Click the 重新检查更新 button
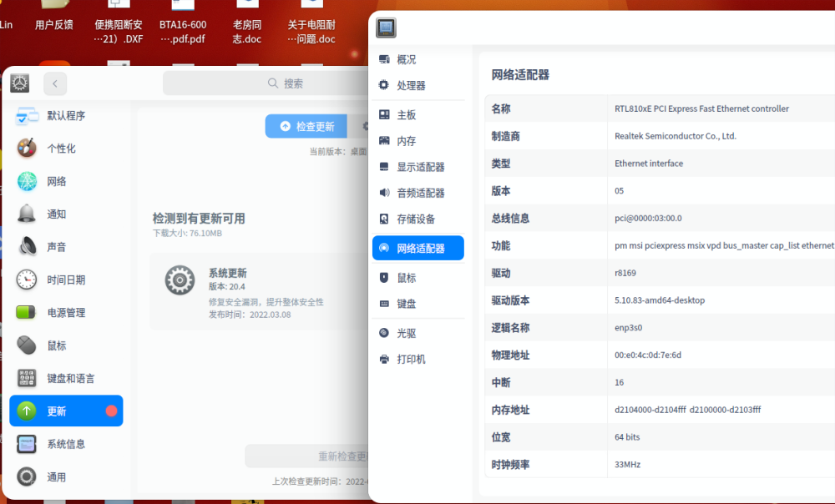This screenshot has height=504, width=835. click(x=307, y=456)
